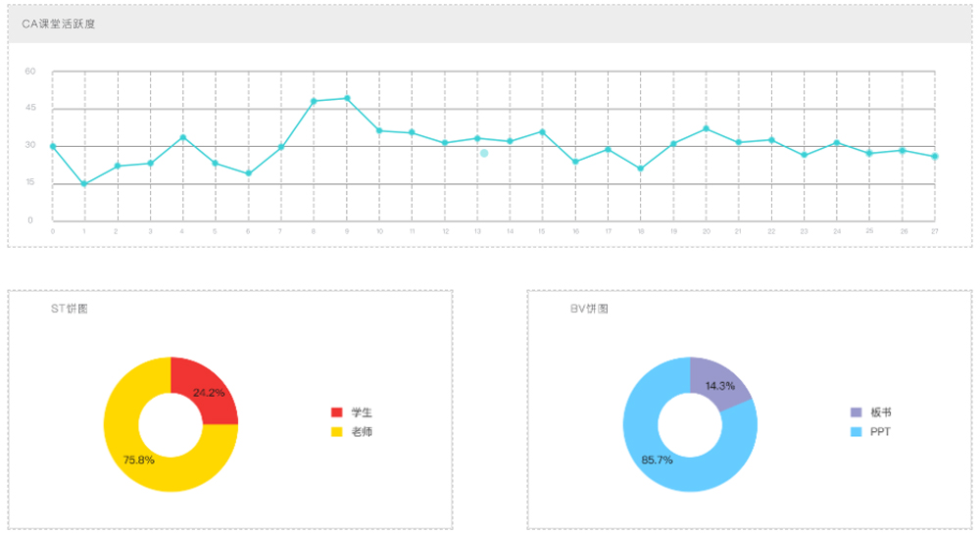The image size is (980, 533).
Task: Click the blue PPT legend swatch
Action: [857, 431]
